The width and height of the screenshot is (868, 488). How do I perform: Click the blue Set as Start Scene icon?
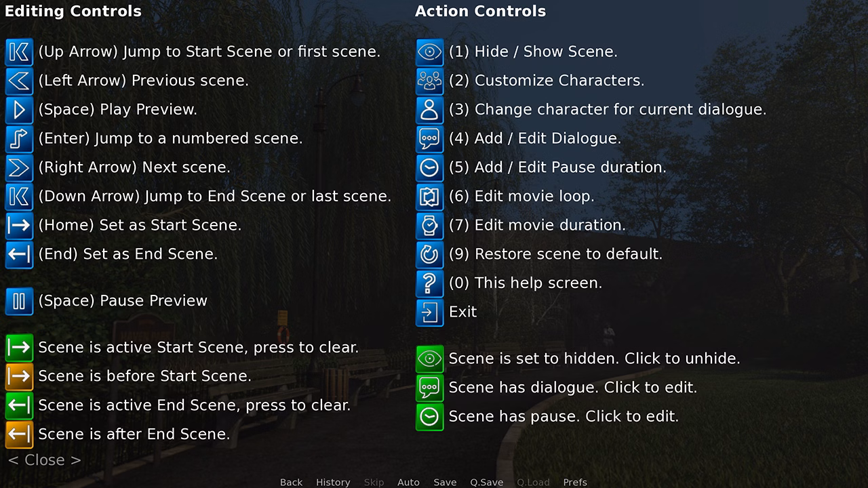[x=19, y=226]
